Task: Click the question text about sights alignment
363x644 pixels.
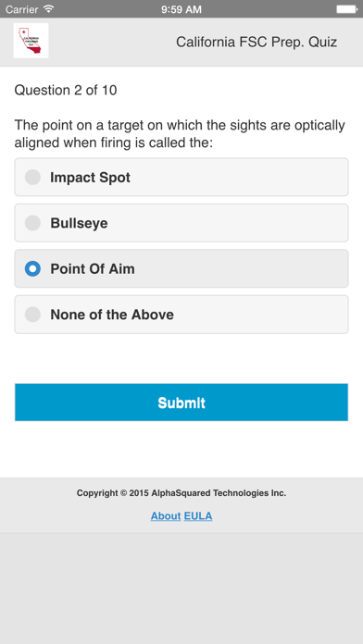Action: (180, 134)
